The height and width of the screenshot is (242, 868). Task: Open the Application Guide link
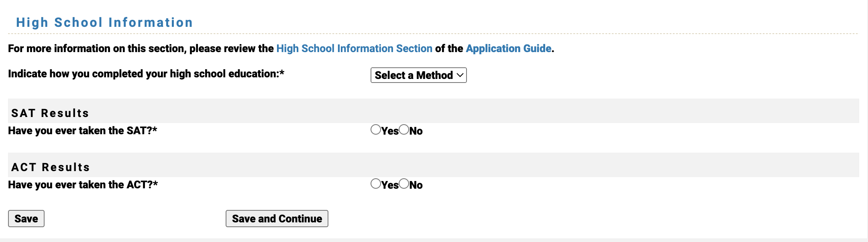pos(508,48)
